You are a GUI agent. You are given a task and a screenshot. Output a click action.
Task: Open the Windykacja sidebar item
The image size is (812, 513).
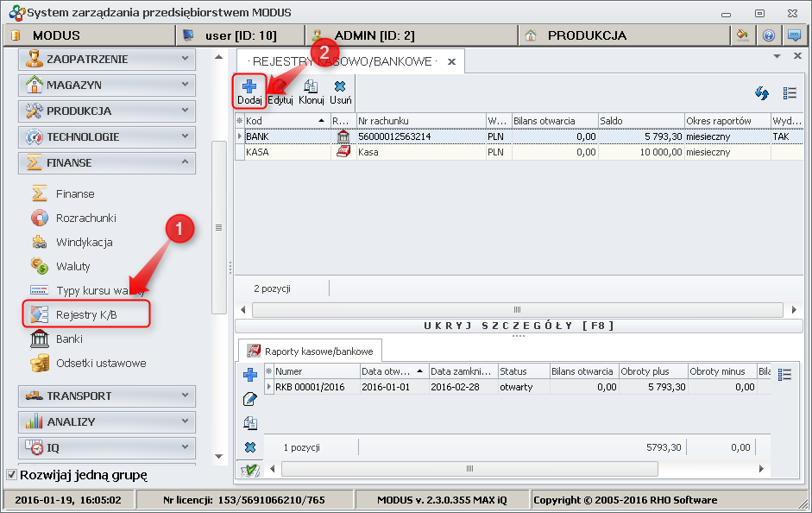(84, 243)
